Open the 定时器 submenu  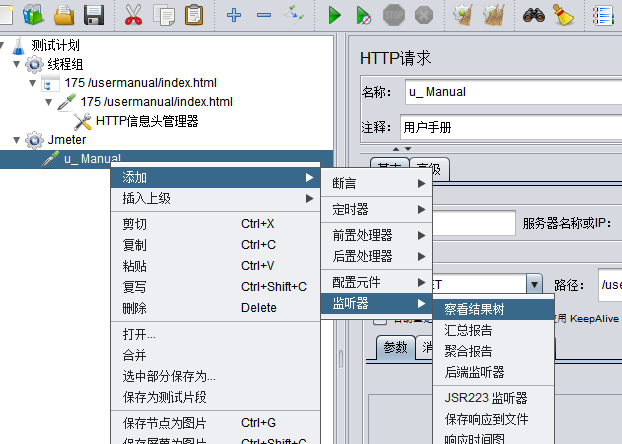point(376,209)
